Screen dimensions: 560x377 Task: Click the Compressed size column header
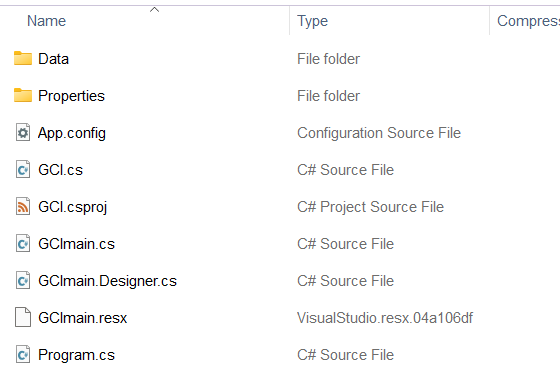pos(528,21)
